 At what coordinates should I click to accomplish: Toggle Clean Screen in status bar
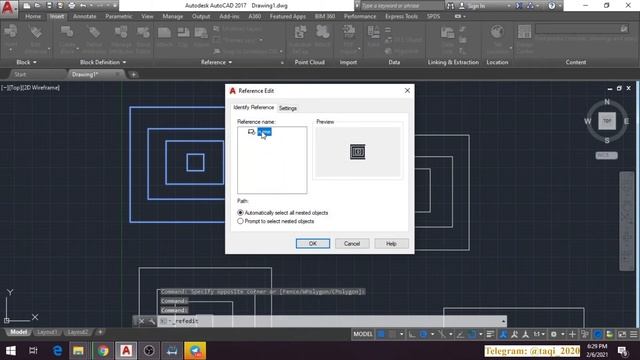[x=622, y=334]
